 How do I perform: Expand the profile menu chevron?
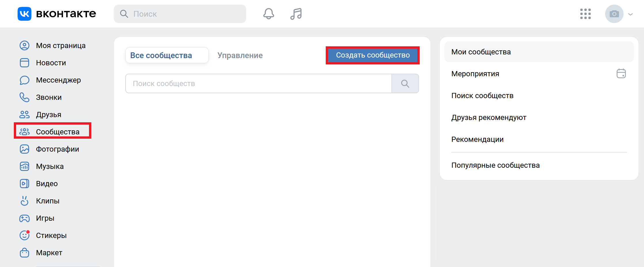630,14
